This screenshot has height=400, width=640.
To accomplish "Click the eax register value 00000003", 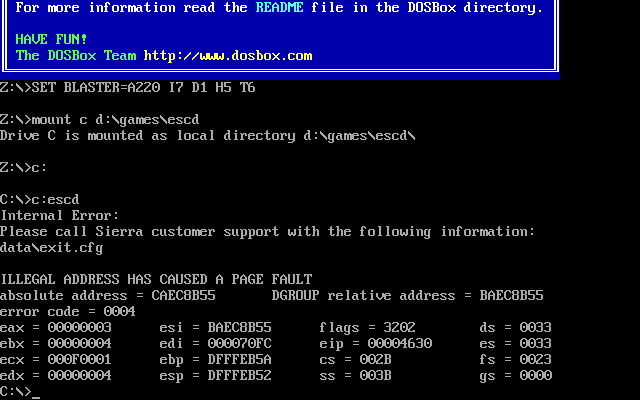I will pos(80,327).
